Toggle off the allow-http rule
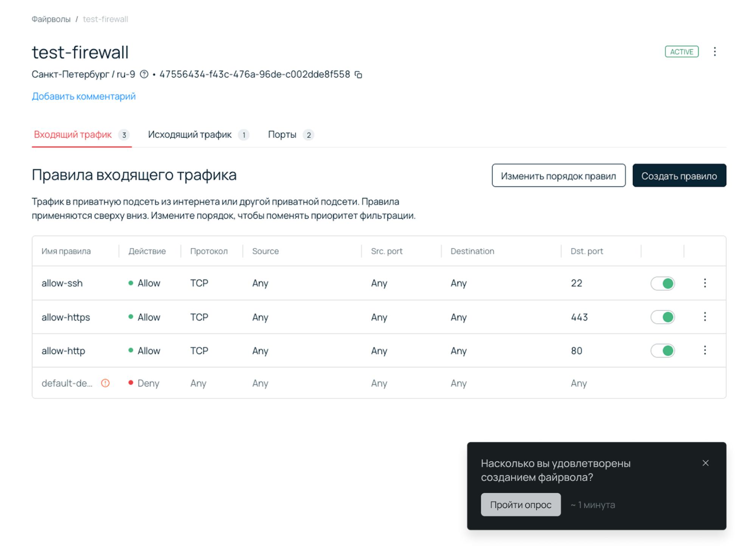This screenshot has width=756, height=558. [662, 350]
